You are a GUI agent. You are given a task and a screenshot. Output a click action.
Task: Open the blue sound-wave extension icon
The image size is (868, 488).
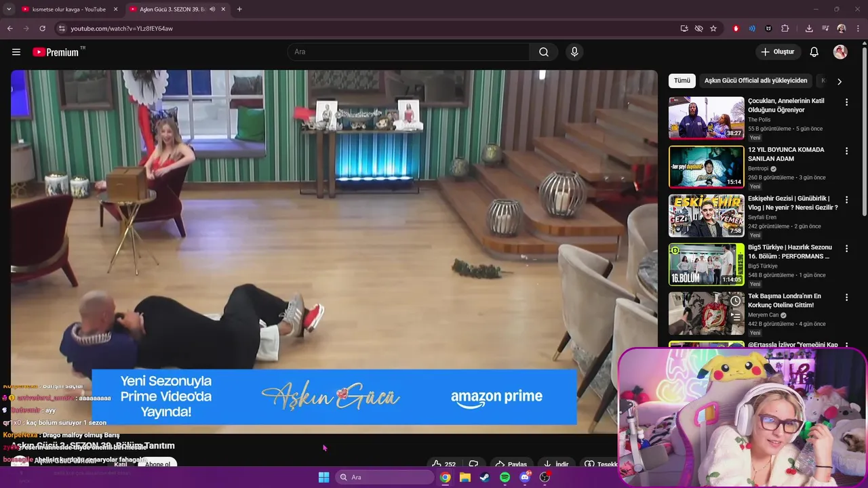tap(752, 28)
